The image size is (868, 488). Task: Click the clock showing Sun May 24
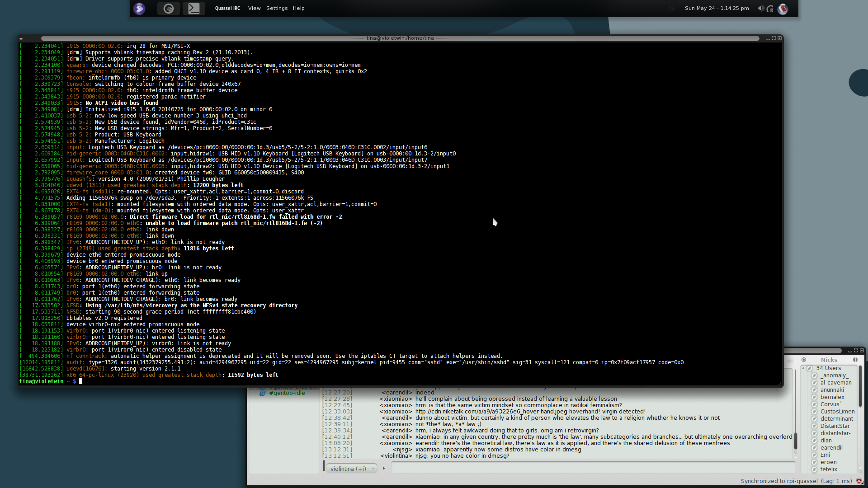pyautogui.click(x=717, y=8)
